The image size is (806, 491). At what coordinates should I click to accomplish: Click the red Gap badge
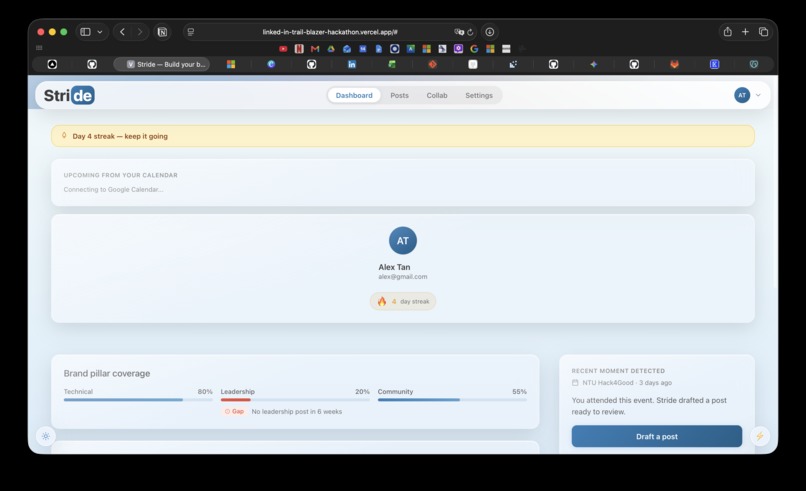pos(234,411)
